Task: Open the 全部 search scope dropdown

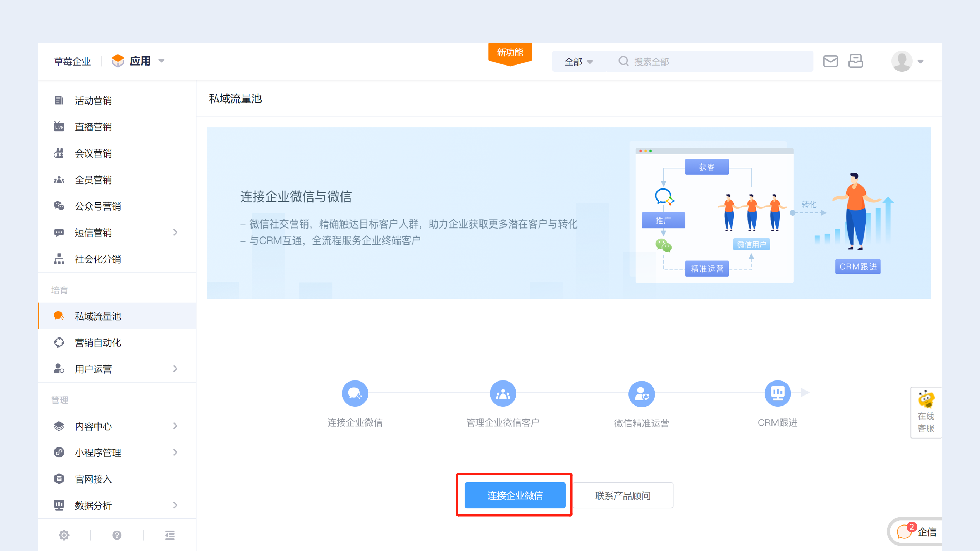Action: tap(579, 62)
